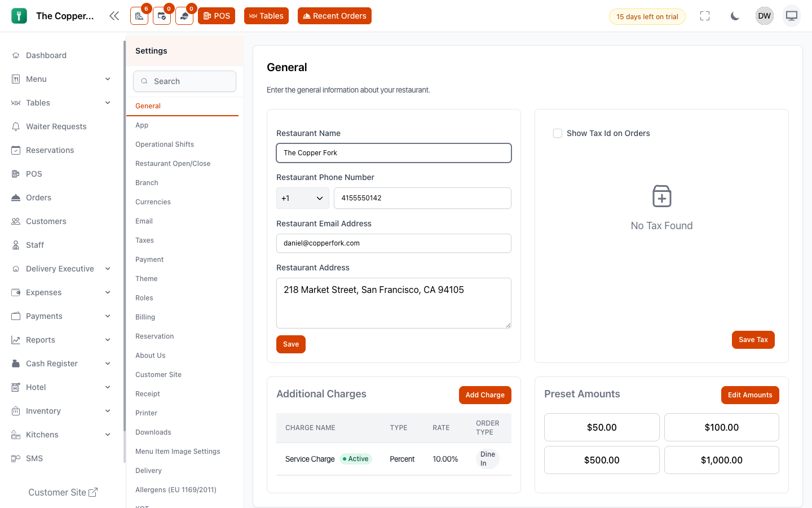Viewport: 812px width, 508px height.
Task: Toggle dark mode moon icon
Action: point(735,16)
